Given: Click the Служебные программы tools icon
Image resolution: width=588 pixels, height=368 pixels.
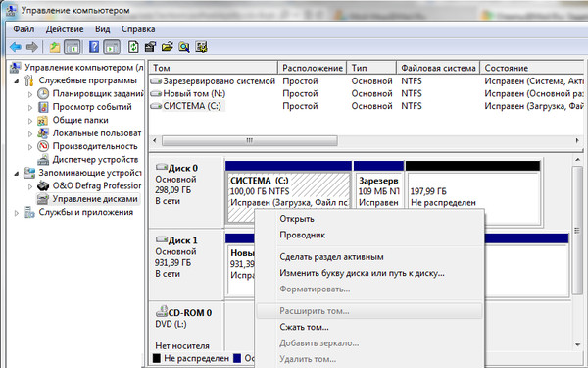Looking at the screenshot, I should pyautogui.click(x=29, y=80).
